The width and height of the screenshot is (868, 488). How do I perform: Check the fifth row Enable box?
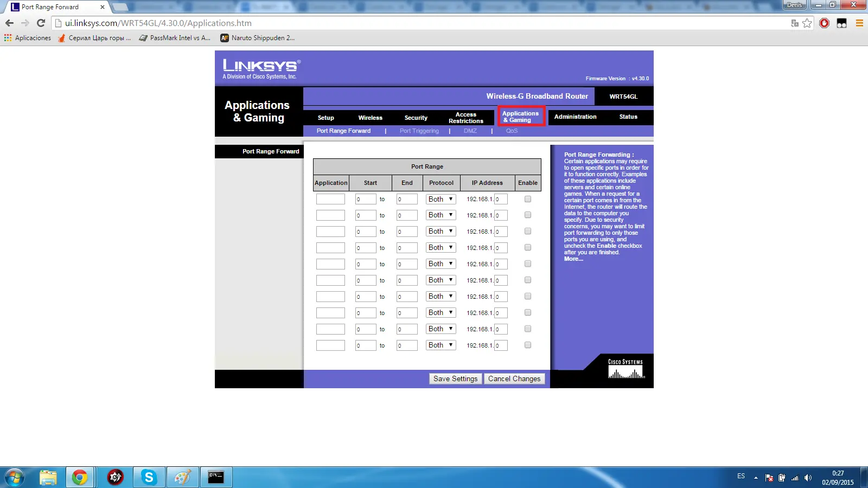[x=528, y=264]
